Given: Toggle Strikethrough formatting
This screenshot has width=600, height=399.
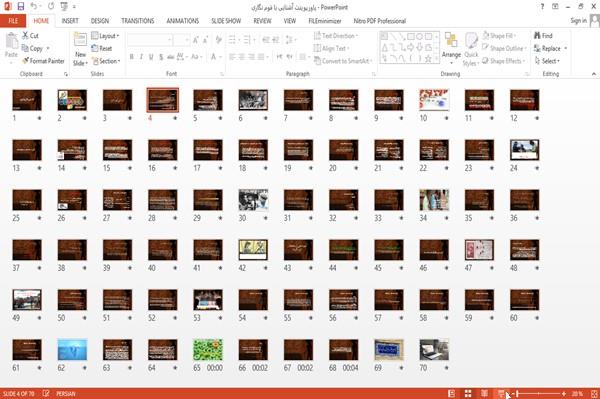Looking at the screenshot, I should tap(171, 57).
